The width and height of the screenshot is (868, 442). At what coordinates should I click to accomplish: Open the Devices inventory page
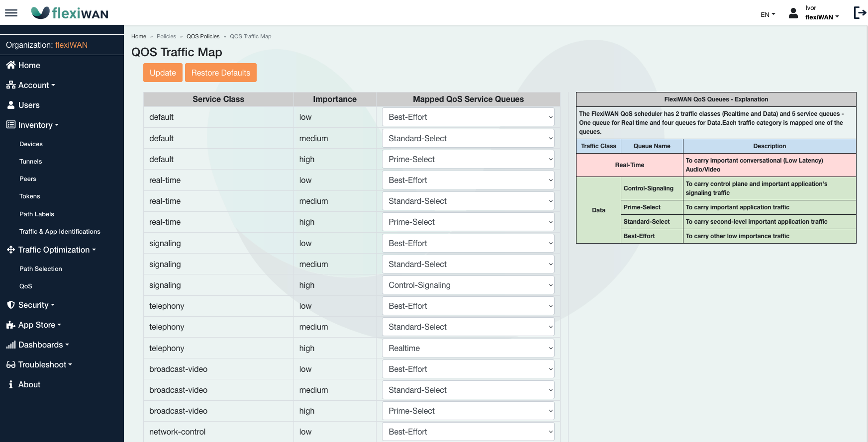(31, 144)
